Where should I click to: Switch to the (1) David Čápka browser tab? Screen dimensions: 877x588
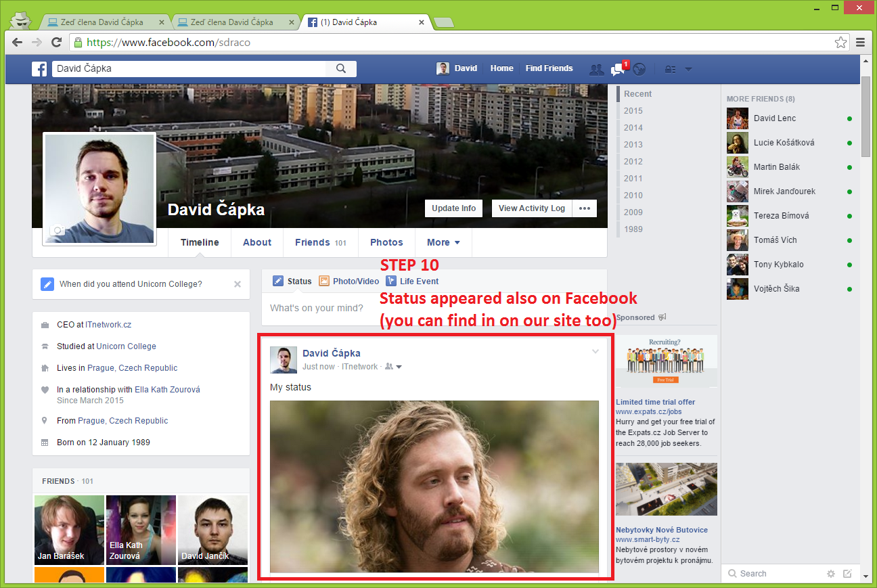[365, 22]
